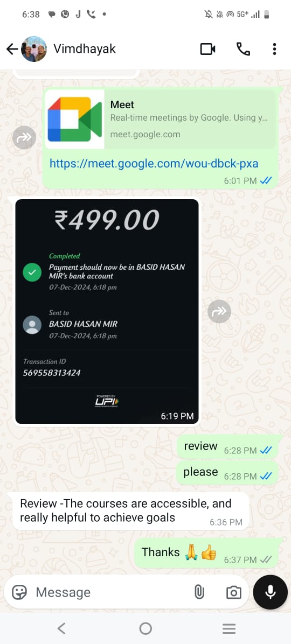Start a voice call using phone icon
291x644 pixels.
point(243,50)
